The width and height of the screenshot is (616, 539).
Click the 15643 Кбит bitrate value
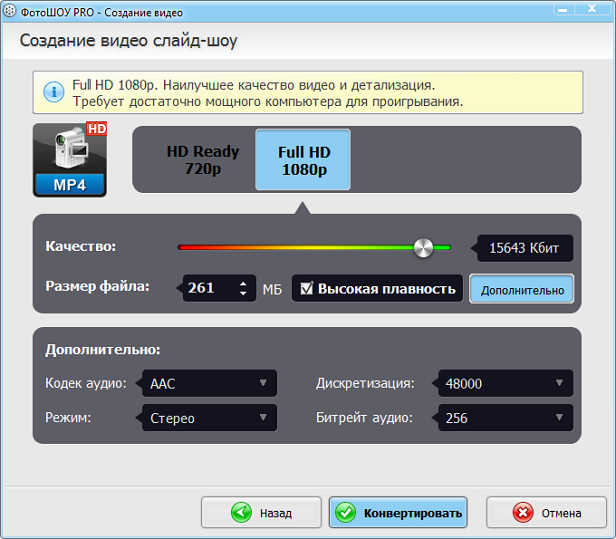point(524,248)
